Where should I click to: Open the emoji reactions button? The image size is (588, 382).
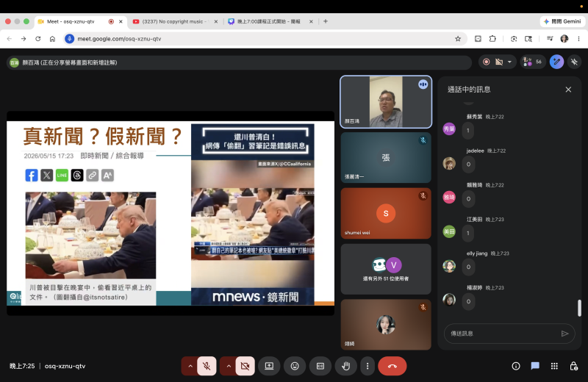[295, 366]
